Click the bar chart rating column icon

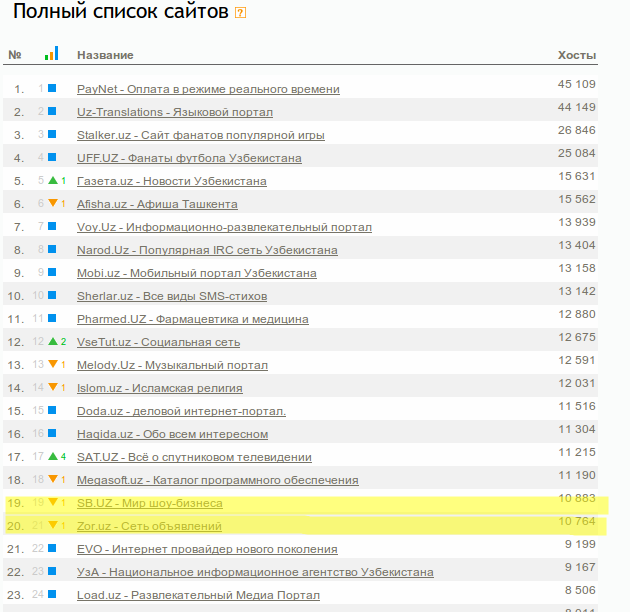point(52,53)
